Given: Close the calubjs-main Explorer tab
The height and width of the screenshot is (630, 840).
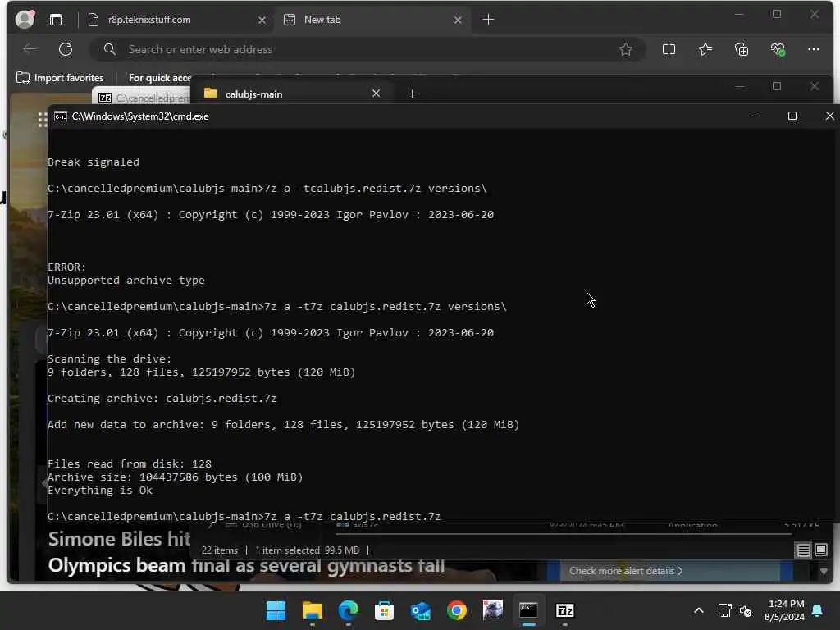Looking at the screenshot, I should (376, 94).
